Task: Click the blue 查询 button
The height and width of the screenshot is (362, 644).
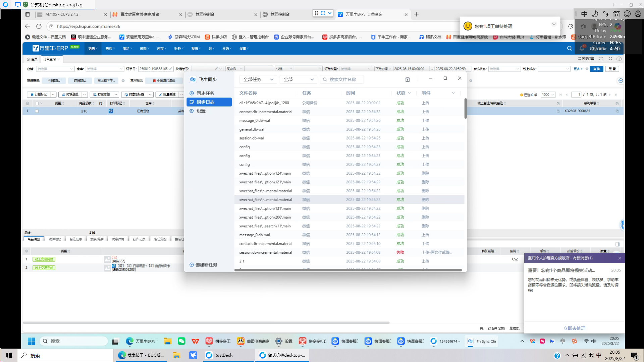Action: click(x=596, y=69)
